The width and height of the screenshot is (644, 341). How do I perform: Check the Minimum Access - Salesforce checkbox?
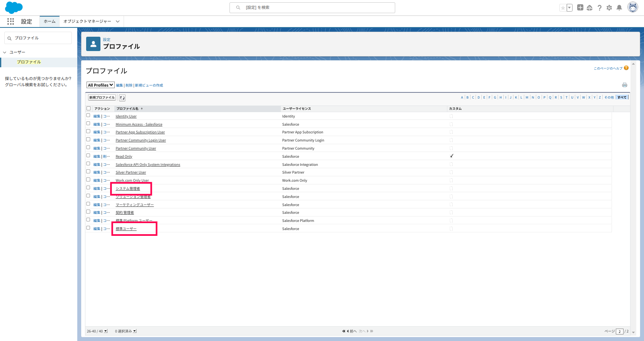pos(88,124)
